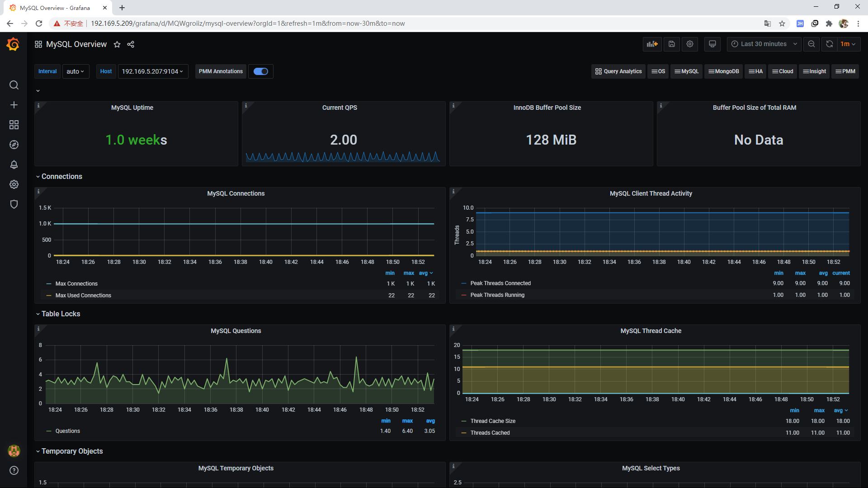Sort Thread Cache legend by max column
Screen dimensions: 868x488
(819, 410)
